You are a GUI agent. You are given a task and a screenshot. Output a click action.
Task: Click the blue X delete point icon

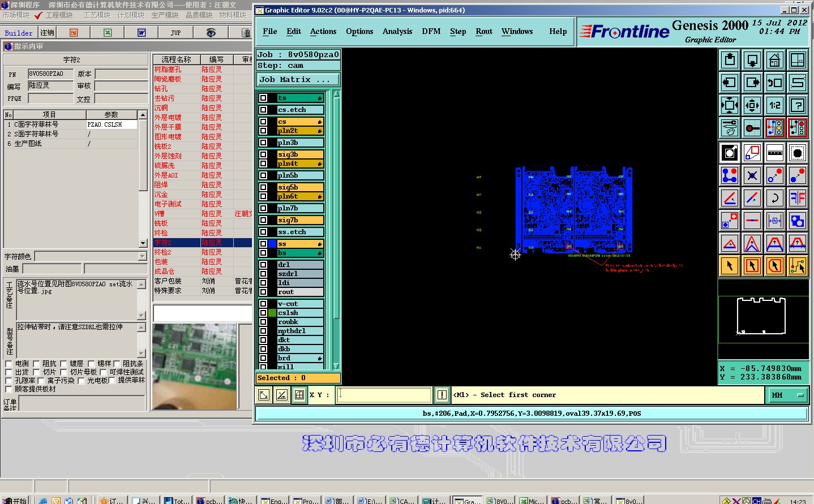pyautogui.click(x=752, y=175)
